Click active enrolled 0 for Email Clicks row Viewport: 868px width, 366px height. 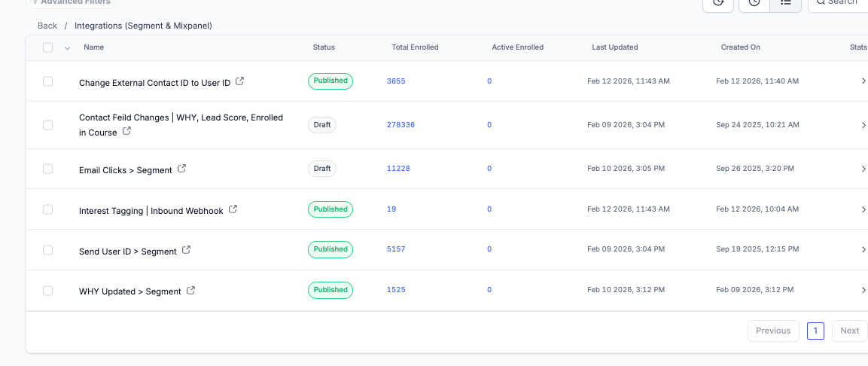(x=489, y=169)
